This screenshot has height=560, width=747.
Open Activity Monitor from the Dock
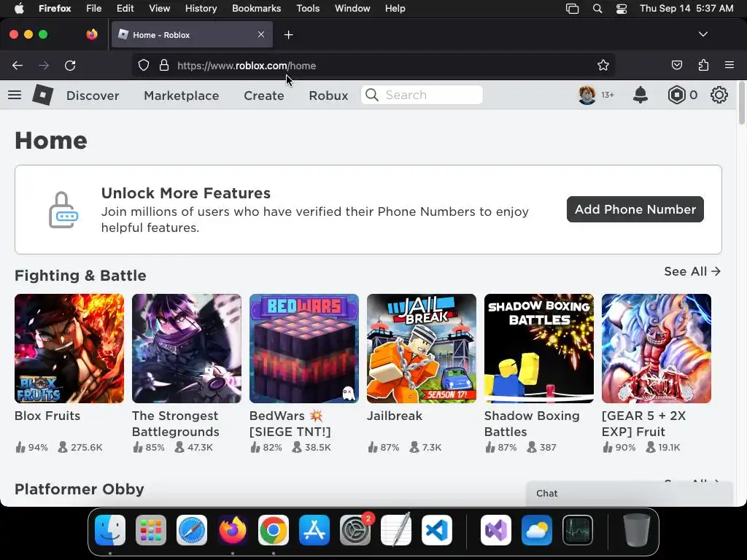[578, 530]
